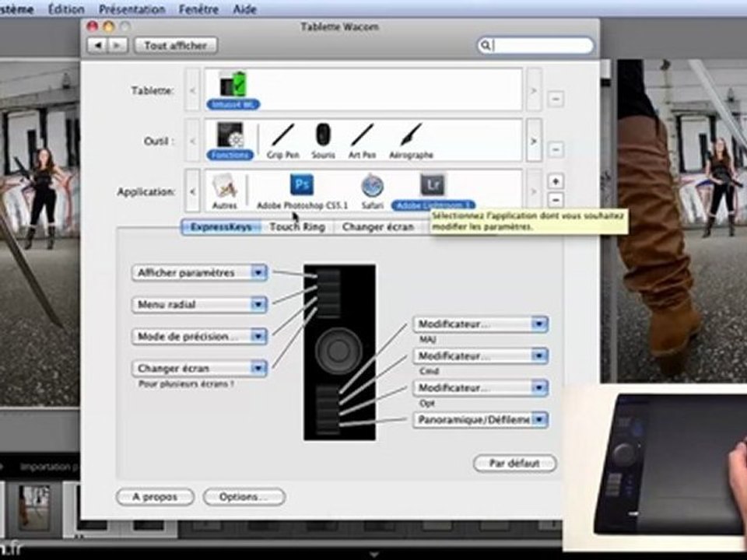The width and height of the screenshot is (747, 560).
Task: Select first filmstrip thumbnail in Lightroom
Action: [33, 508]
